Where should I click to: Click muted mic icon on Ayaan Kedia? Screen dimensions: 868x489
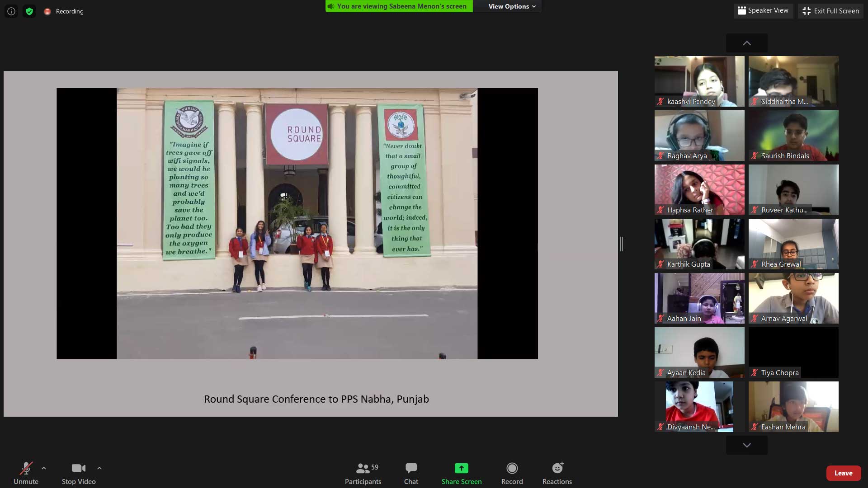pyautogui.click(x=660, y=373)
